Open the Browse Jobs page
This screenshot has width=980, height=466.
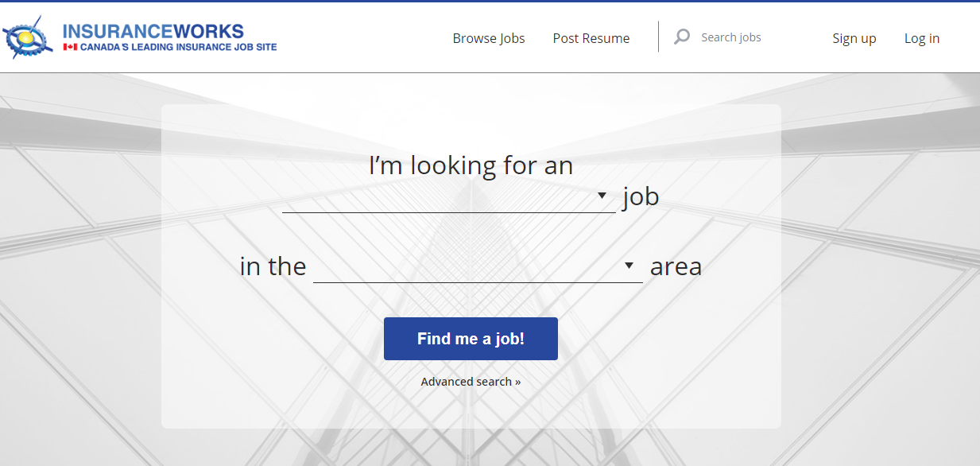489,38
